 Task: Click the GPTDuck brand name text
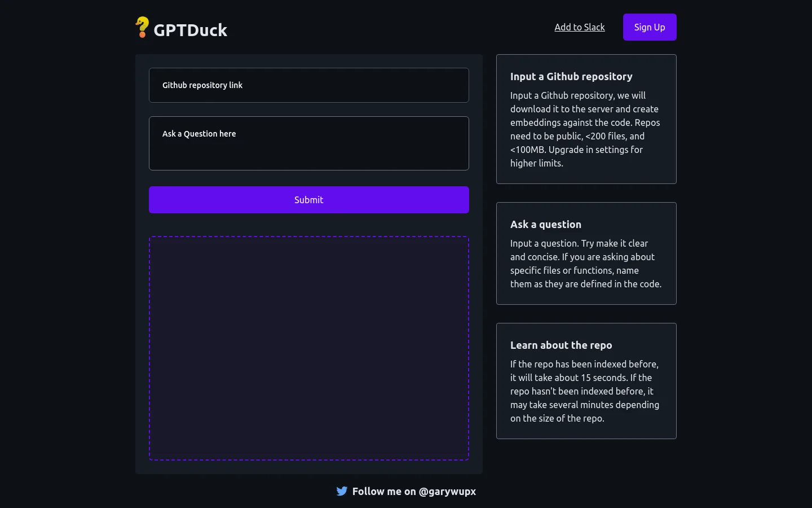191,30
